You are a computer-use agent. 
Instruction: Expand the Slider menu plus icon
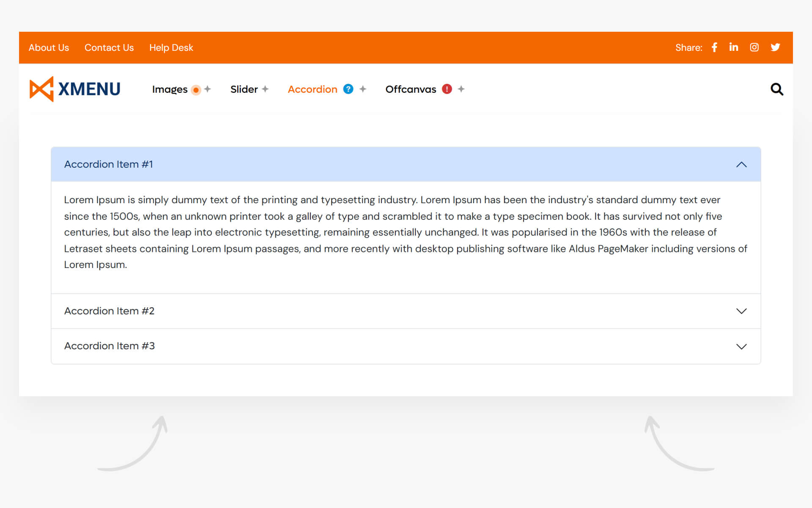(x=265, y=89)
